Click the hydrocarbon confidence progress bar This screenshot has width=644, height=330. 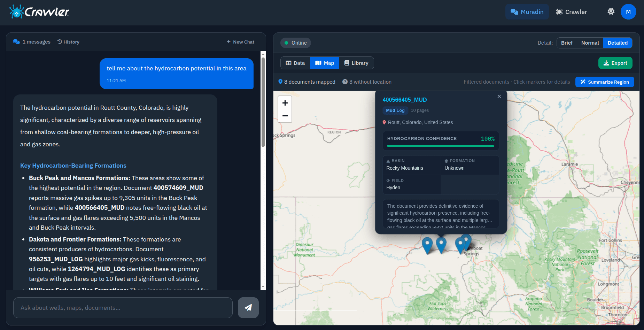pyautogui.click(x=440, y=146)
